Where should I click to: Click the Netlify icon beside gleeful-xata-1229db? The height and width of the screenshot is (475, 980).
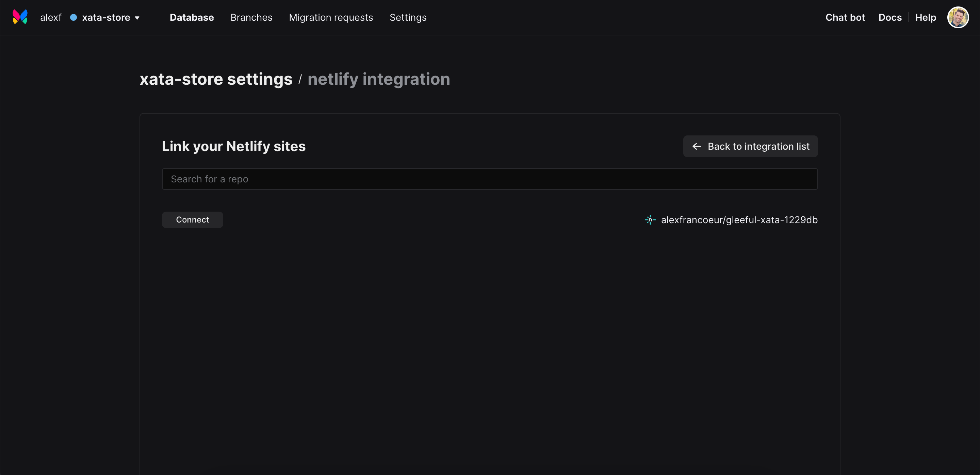pyautogui.click(x=650, y=220)
